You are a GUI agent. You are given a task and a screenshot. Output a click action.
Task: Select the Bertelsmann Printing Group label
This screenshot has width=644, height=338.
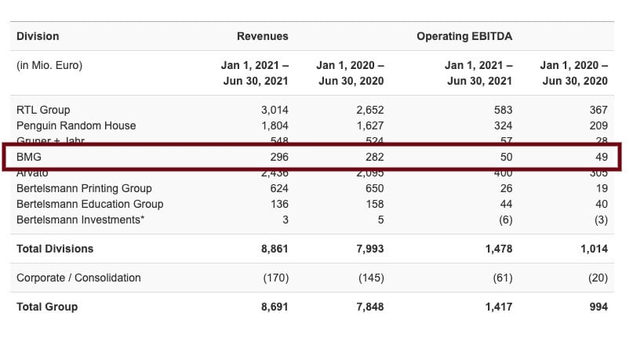[x=84, y=188]
